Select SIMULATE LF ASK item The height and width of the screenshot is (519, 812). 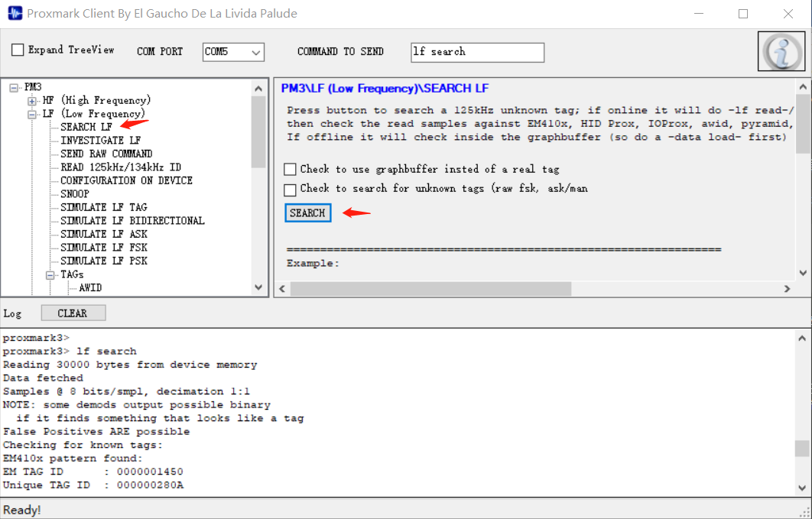tap(103, 235)
